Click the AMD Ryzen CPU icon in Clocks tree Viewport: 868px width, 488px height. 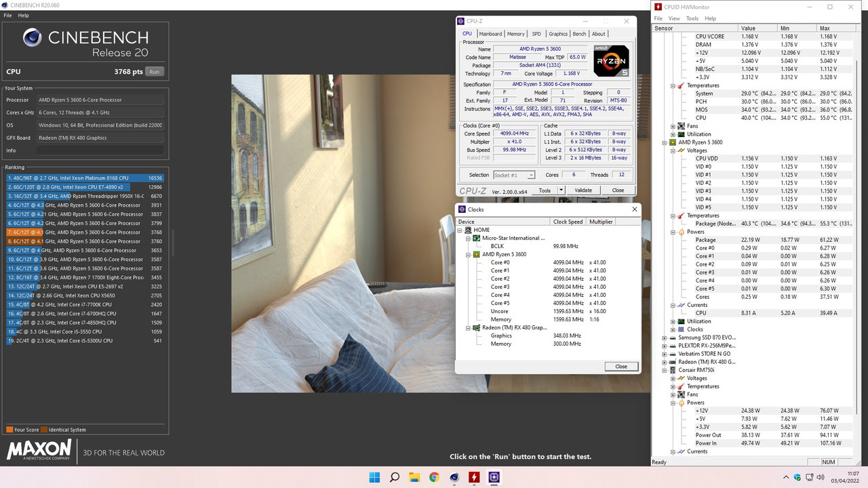pos(476,254)
